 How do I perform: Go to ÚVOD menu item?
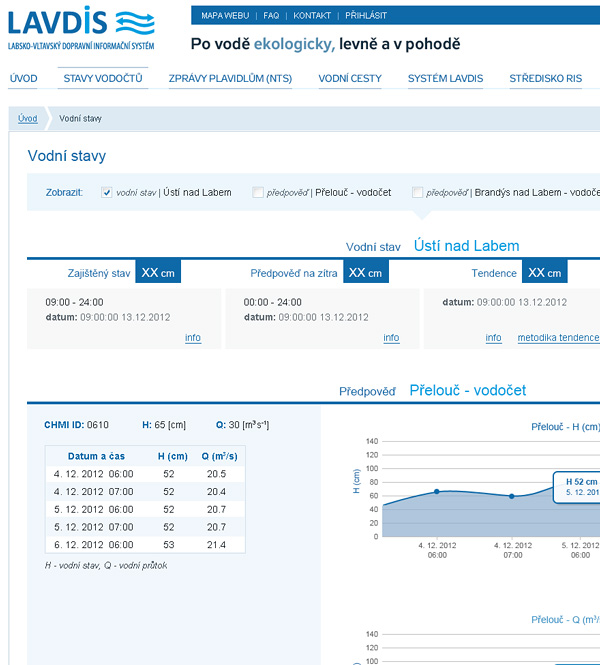coord(23,78)
